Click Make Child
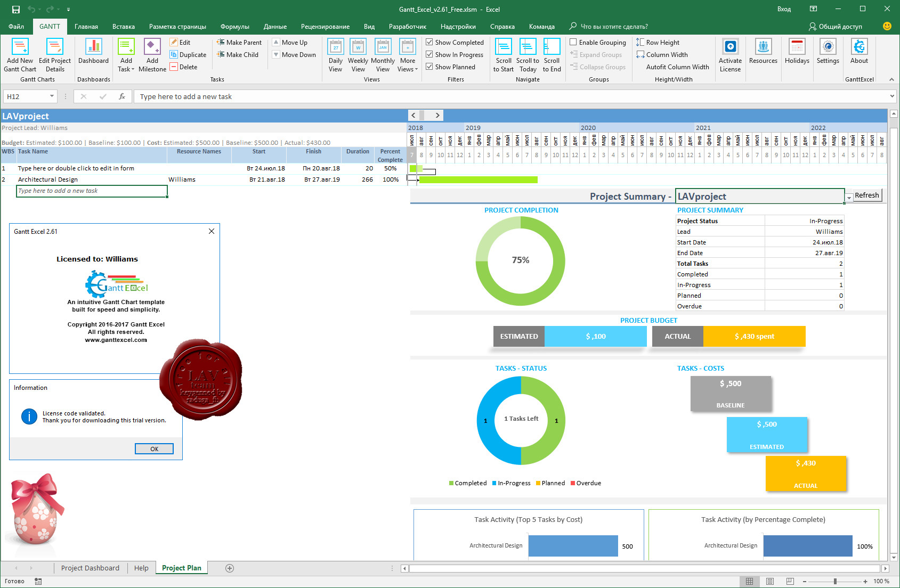The image size is (900, 588). 238,54
